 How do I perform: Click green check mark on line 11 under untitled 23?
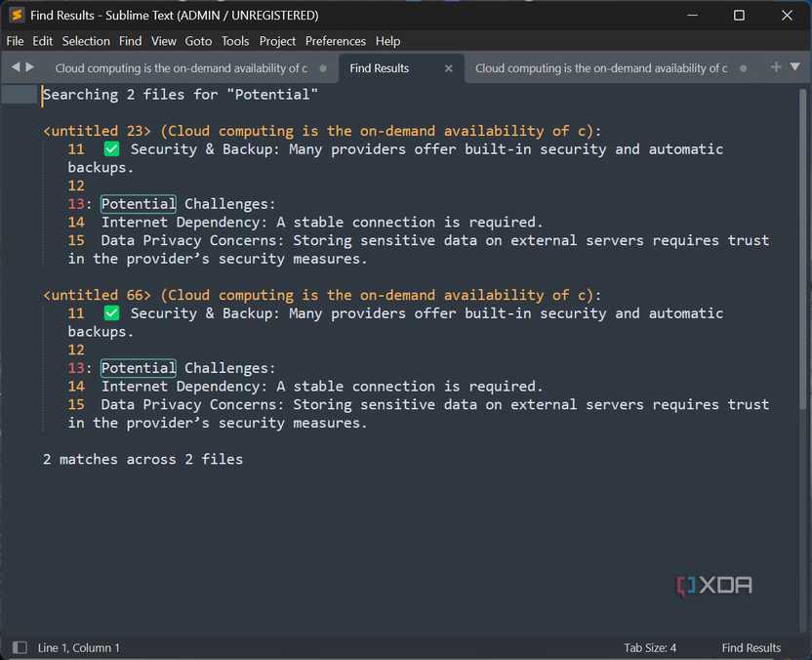pyautogui.click(x=111, y=149)
